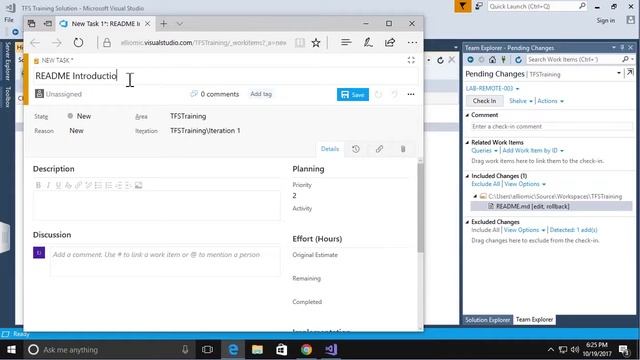The width and height of the screenshot is (640, 360).
Task: Collapse Related Work Items section
Action: click(x=467, y=142)
